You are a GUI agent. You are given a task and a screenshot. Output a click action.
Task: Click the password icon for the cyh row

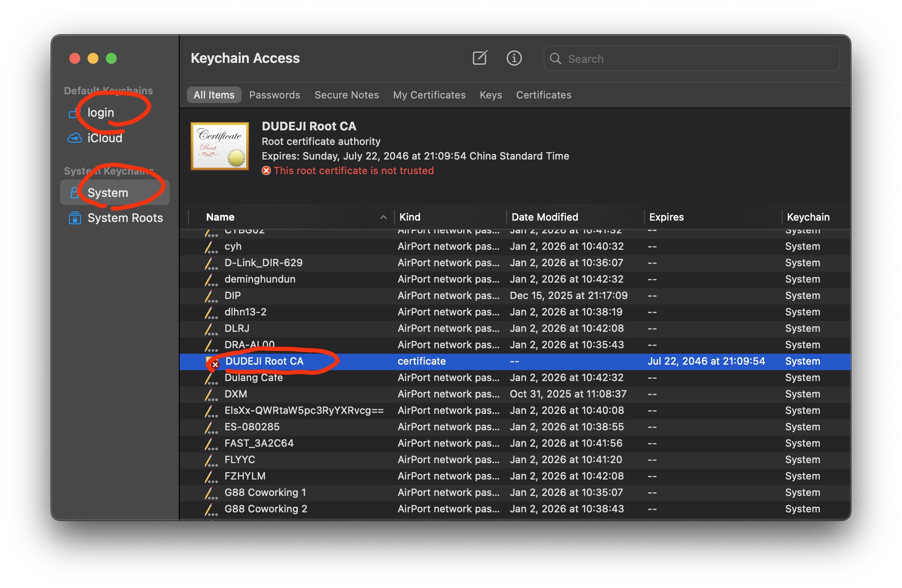(x=211, y=247)
